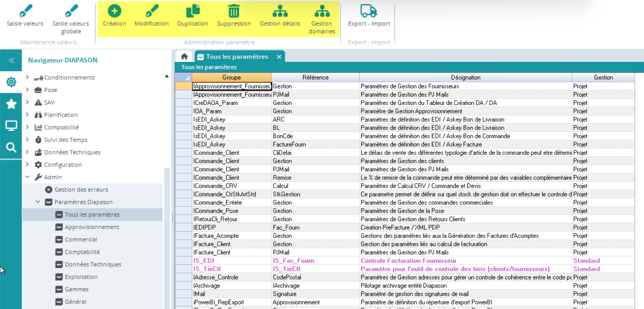The height and width of the screenshot is (309, 644).
Task: Click the Duplication icon in ribbon
Action: click(192, 11)
